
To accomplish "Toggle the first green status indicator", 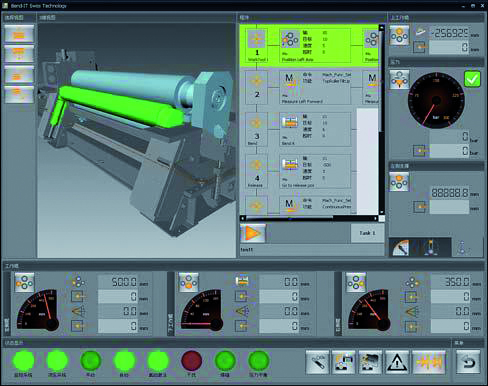I will (x=23, y=360).
